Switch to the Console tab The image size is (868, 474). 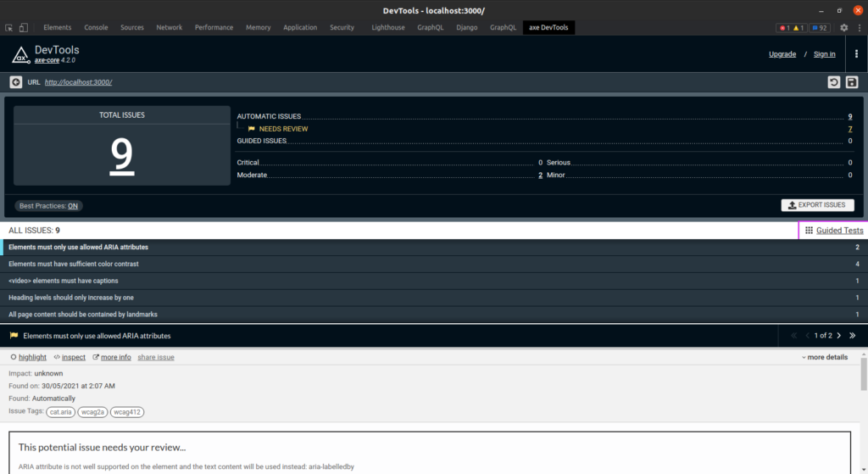[96, 28]
